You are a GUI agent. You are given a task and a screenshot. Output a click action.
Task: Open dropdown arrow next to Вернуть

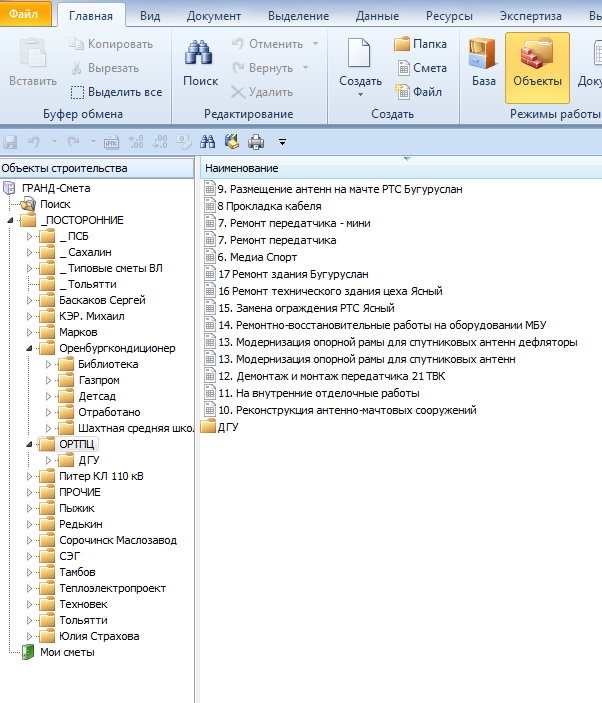306,68
